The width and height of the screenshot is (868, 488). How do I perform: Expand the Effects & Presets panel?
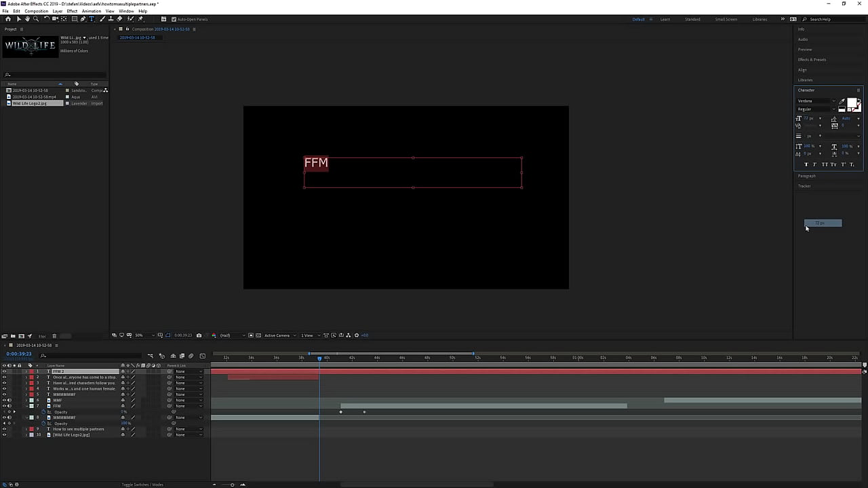[812, 60]
